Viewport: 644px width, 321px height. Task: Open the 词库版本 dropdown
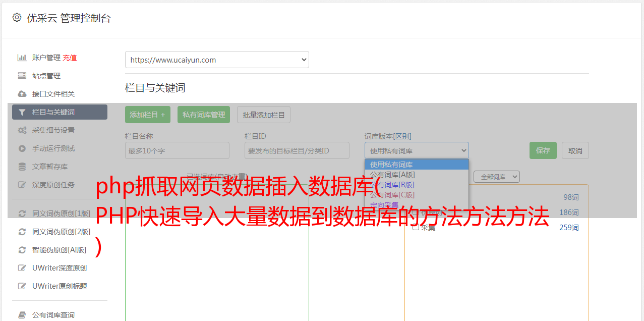tap(417, 150)
